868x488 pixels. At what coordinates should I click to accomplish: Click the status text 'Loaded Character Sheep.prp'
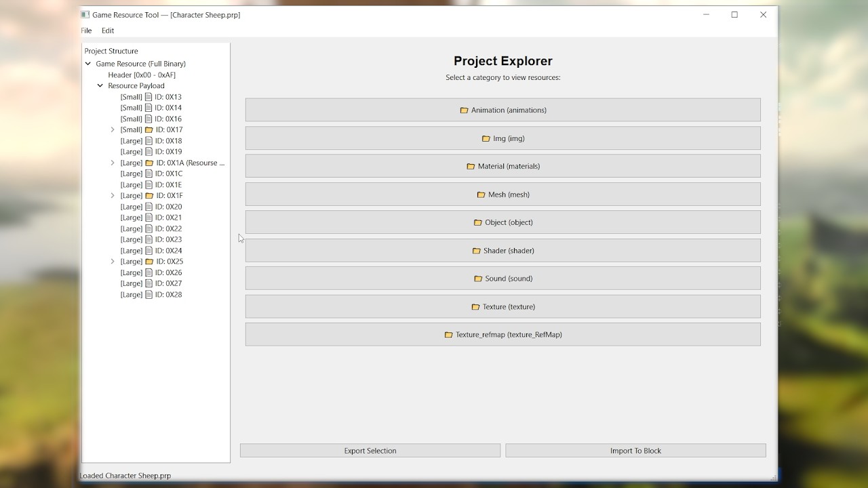click(125, 476)
